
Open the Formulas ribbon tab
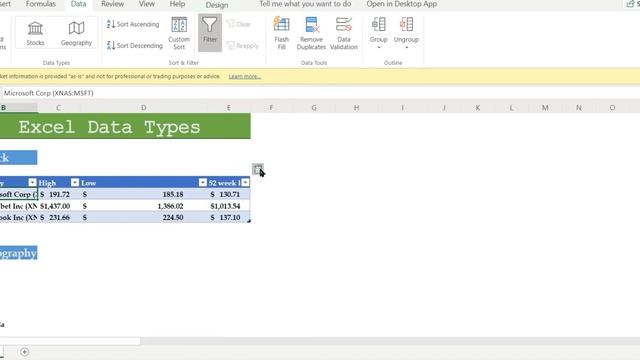coord(40,4)
